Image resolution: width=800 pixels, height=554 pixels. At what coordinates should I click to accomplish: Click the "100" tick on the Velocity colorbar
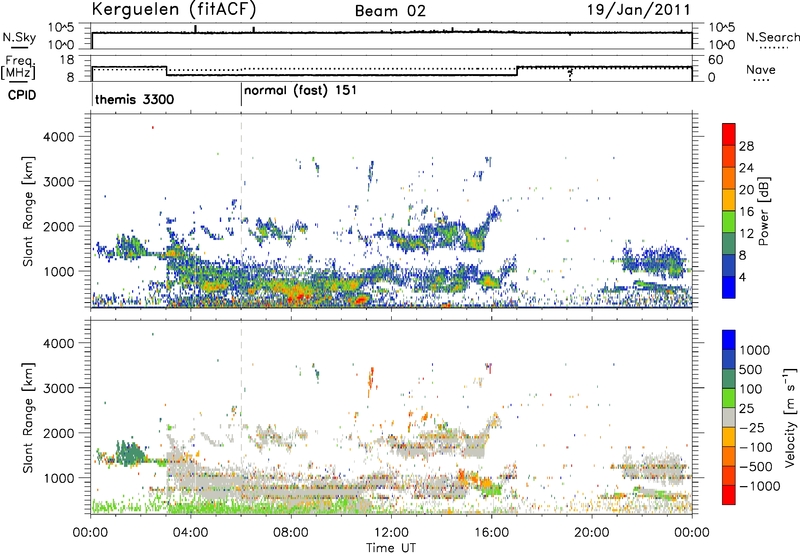coord(753,389)
